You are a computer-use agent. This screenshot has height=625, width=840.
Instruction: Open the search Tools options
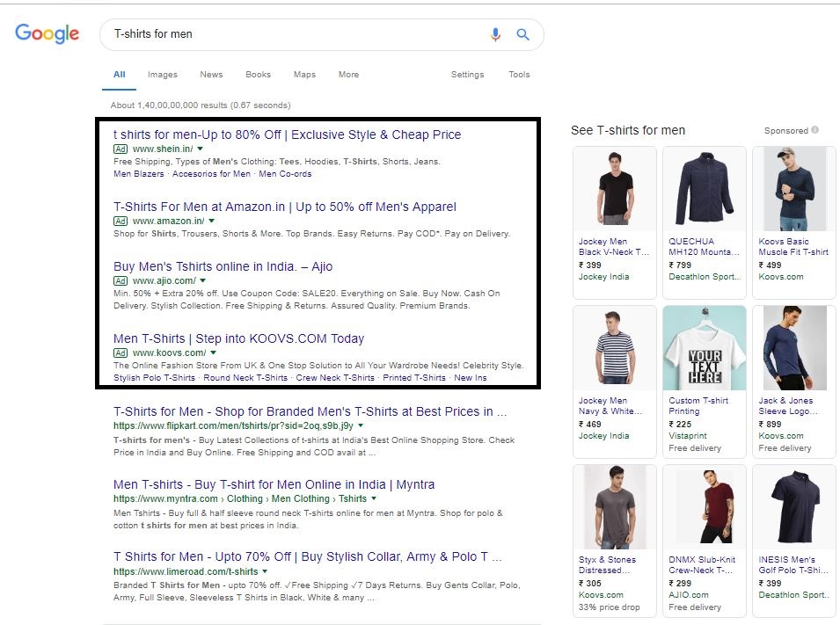[519, 75]
